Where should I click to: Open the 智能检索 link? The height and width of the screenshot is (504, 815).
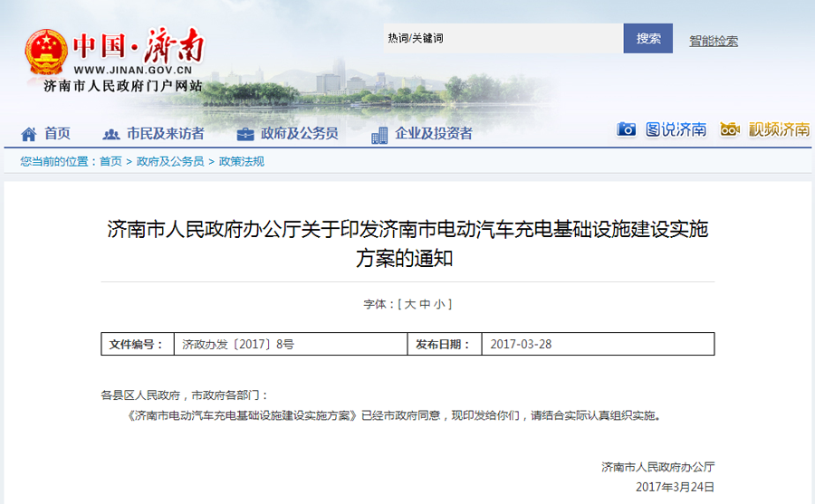click(x=714, y=41)
